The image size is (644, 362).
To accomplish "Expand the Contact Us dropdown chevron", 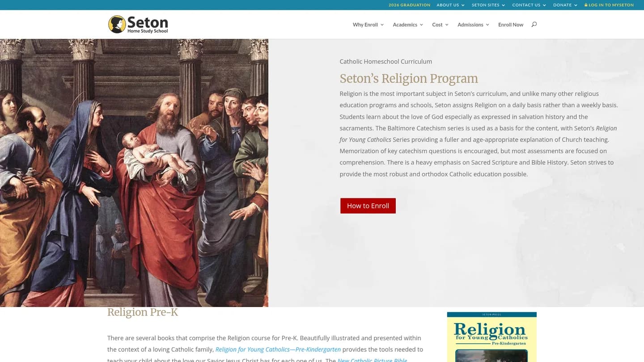I will (x=544, y=5).
